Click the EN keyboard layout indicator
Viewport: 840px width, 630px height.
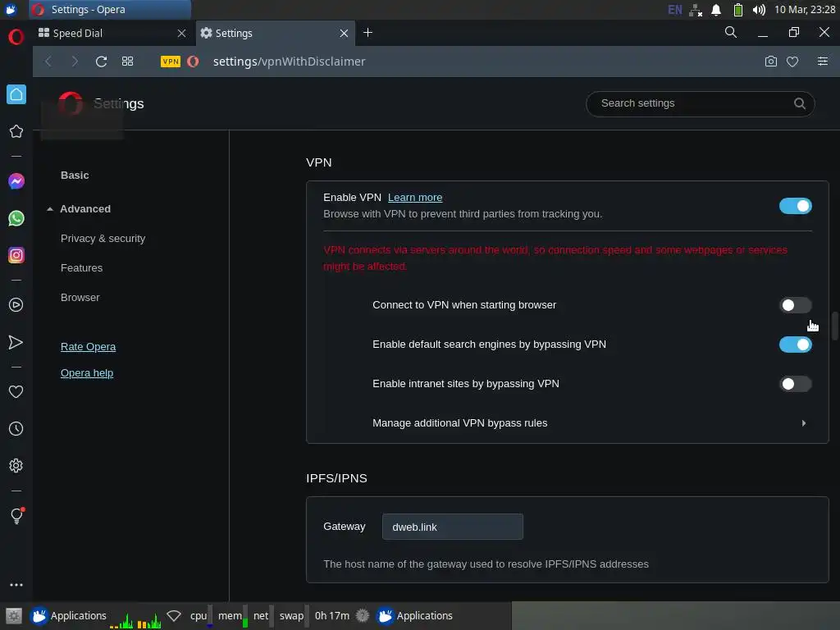[674, 10]
